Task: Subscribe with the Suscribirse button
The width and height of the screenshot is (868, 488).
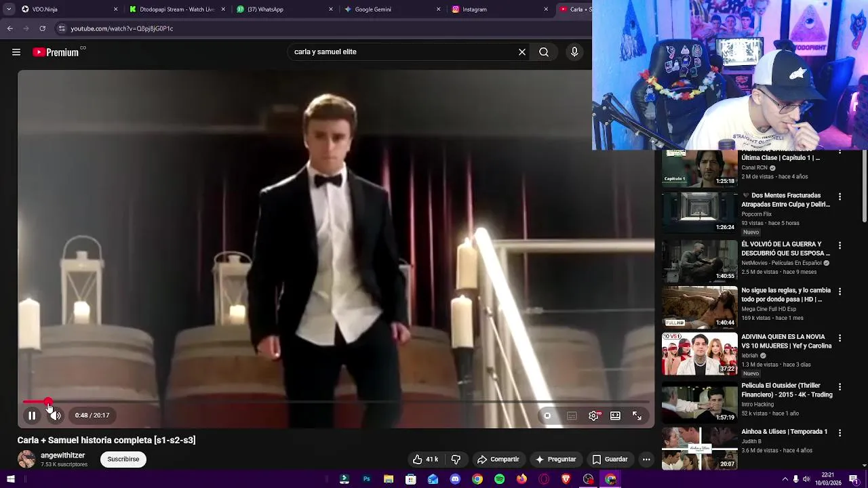Action: coord(123,460)
